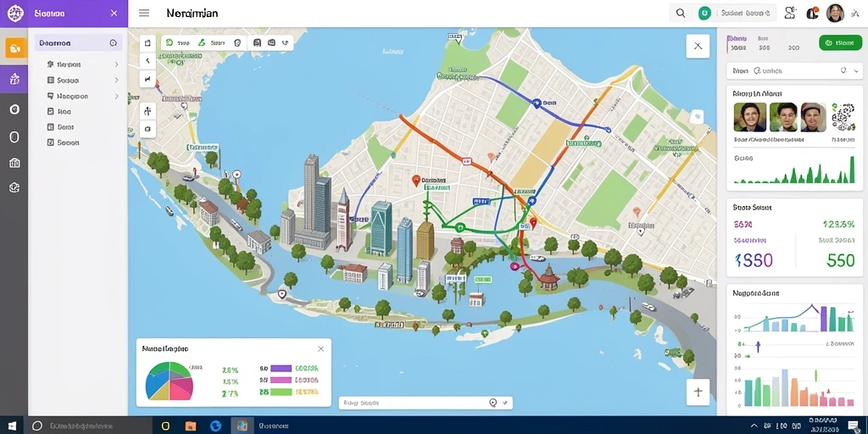Open the dropdown arrow in bottom map search
Viewport: 868px width, 434px height.
click(x=505, y=403)
